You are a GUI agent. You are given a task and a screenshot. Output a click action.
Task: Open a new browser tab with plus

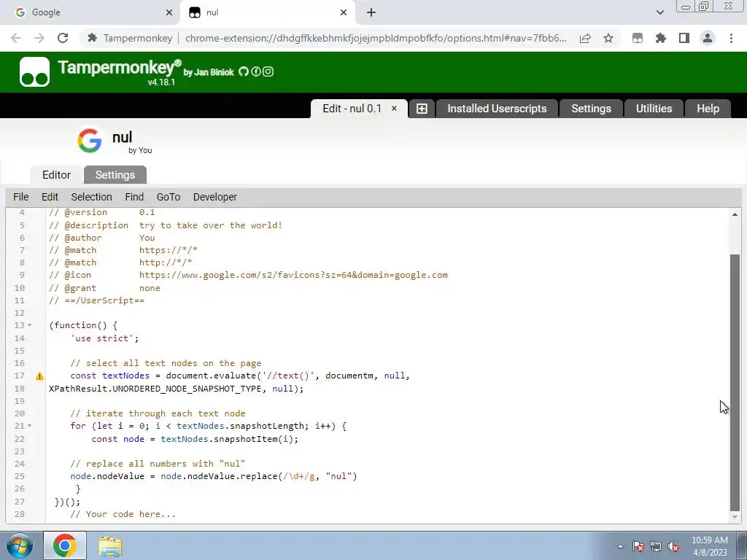tap(371, 12)
